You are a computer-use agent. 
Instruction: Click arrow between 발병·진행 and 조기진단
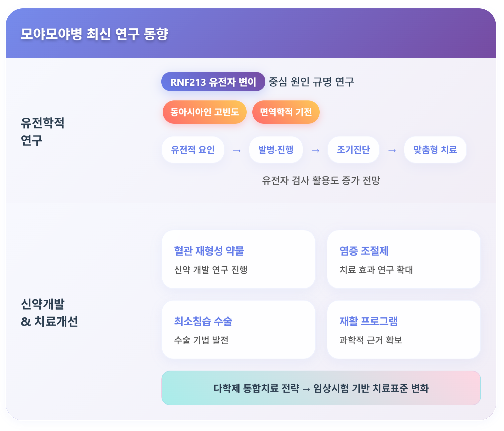(x=315, y=151)
